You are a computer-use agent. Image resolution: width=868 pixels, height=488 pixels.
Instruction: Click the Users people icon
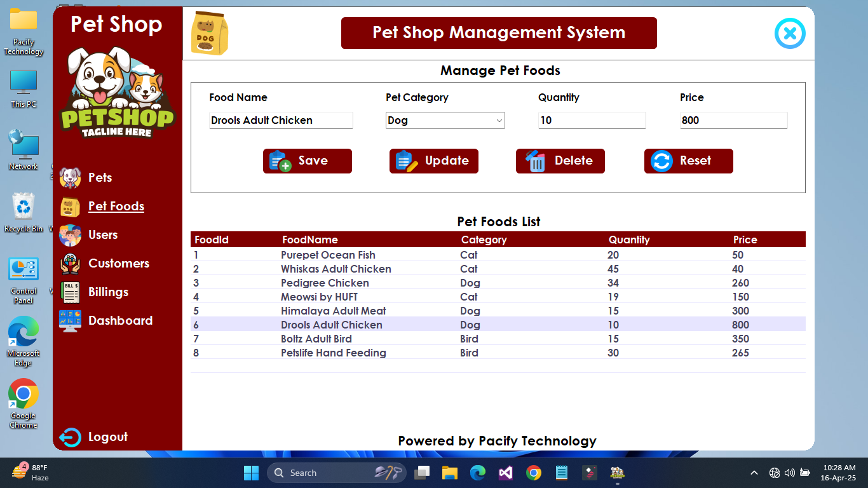70,235
